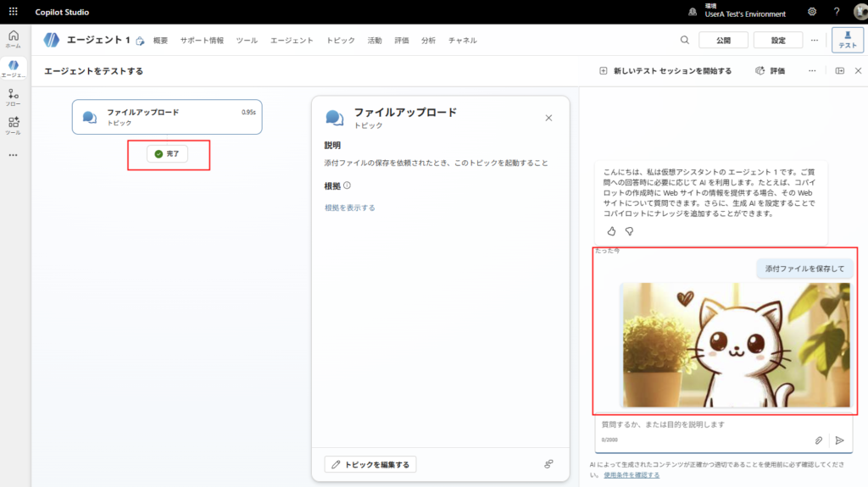The height and width of the screenshot is (487, 868).
Task: Toggle the テスト pane button
Action: (848, 40)
